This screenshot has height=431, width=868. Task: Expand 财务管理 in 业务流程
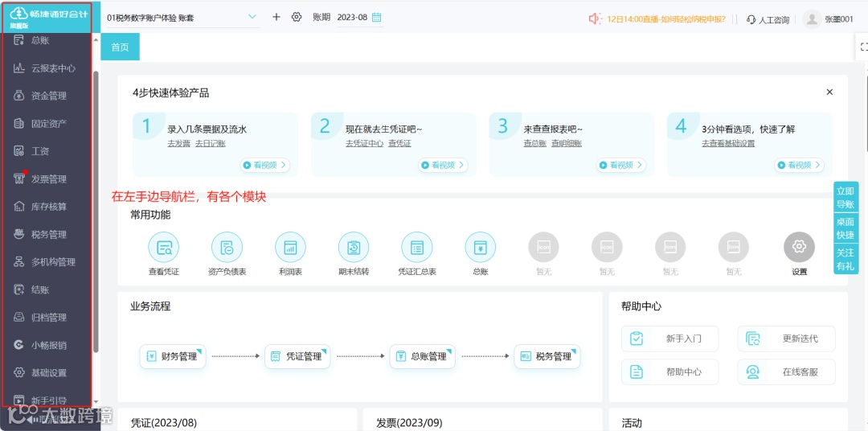tap(173, 356)
